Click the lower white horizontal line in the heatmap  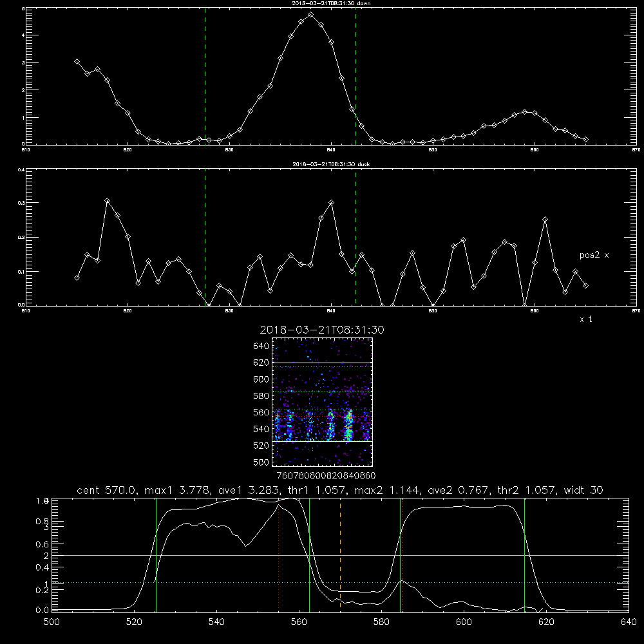(x=322, y=441)
